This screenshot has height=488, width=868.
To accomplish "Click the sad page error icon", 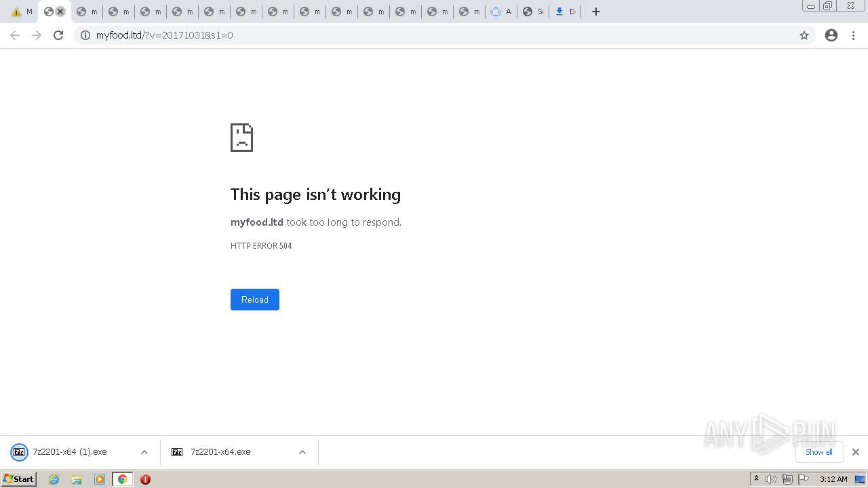I will 241,138.
